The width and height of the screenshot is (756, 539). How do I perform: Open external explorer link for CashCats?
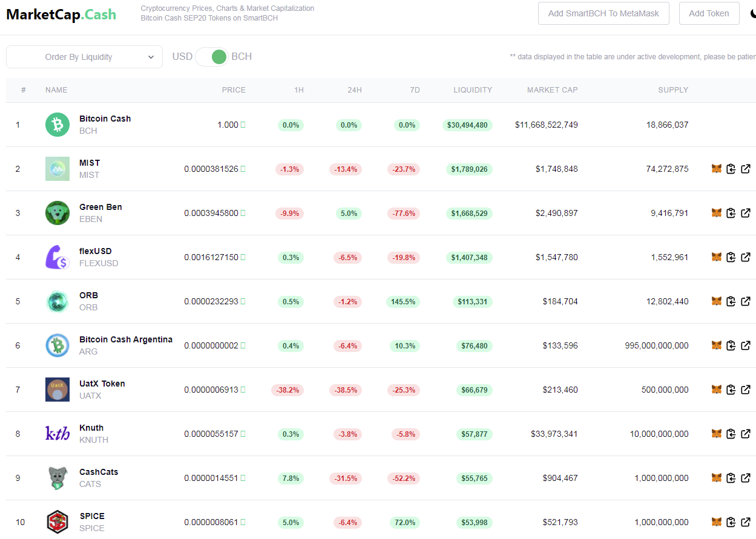pyautogui.click(x=746, y=478)
